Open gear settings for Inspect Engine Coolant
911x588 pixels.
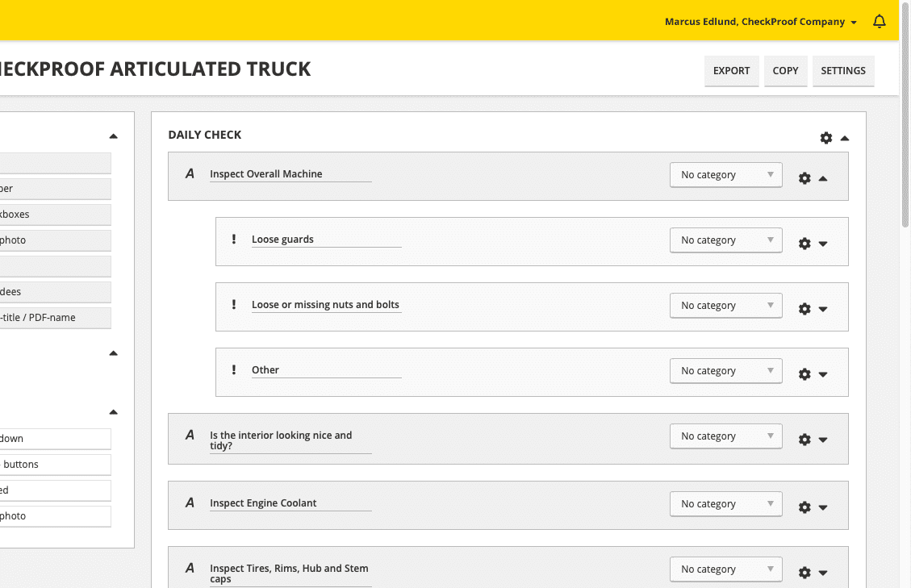804,507
